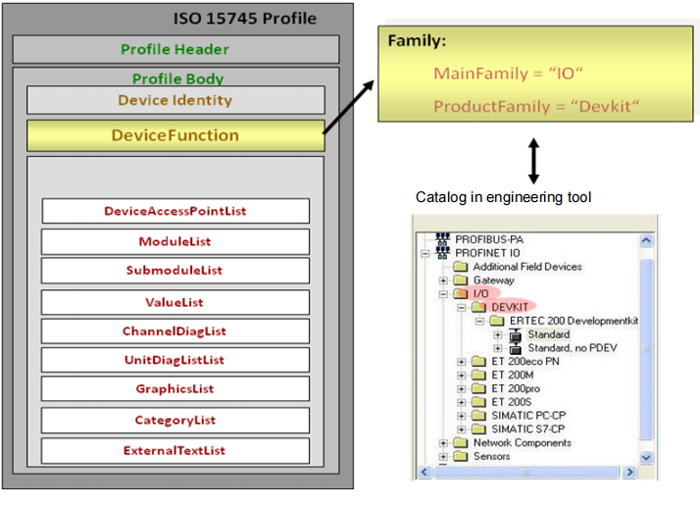Screen dimensions: 700x507
Task: Click the DeviceFunction yellow block
Action: point(175,135)
